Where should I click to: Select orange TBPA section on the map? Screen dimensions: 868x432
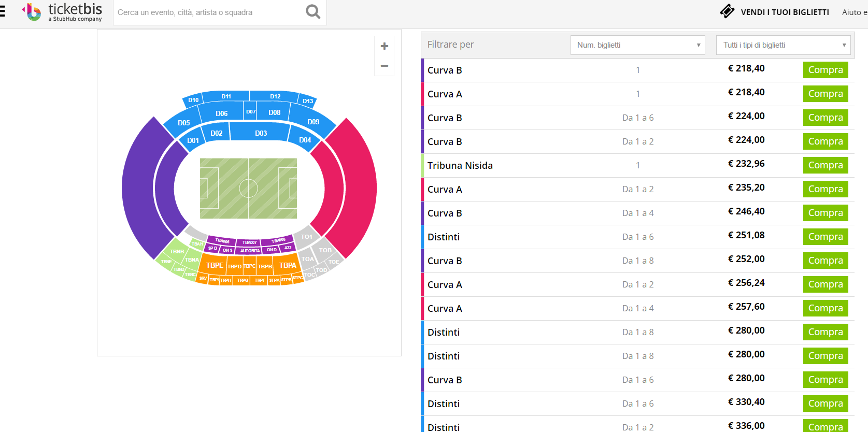[x=288, y=265]
